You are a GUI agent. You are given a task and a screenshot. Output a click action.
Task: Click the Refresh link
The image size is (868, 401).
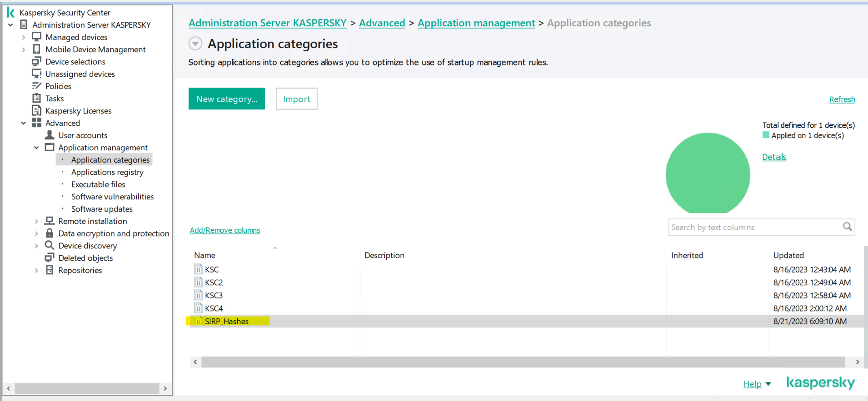842,99
